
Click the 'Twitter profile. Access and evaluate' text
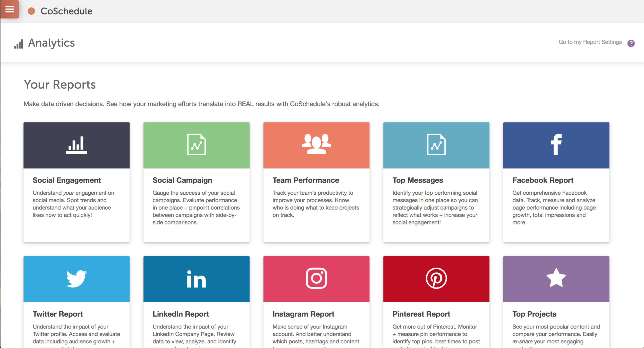pyautogui.click(x=76, y=334)
